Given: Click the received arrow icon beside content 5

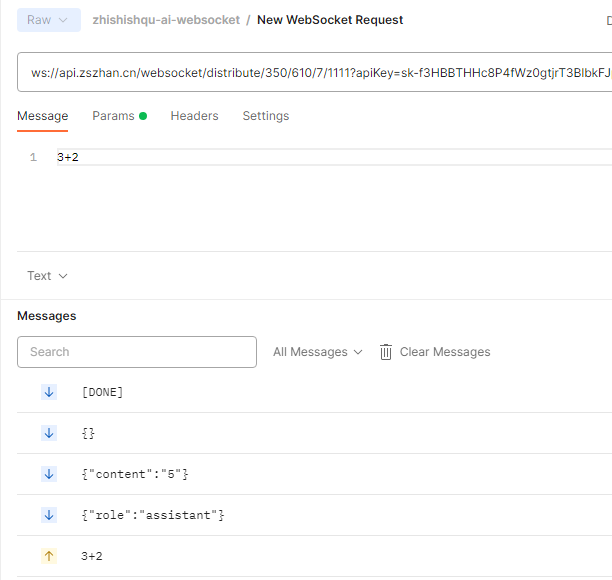Looking at the screenshot, I should tap(49, 474).
